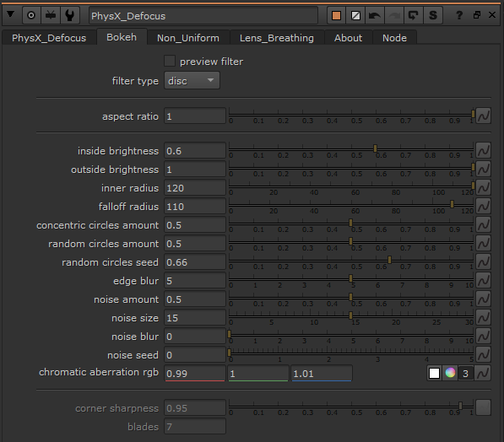Click the chromatic aberration blue value field
Image resolution: width=504 pixels, height=442 pixels.
(322, 374)
